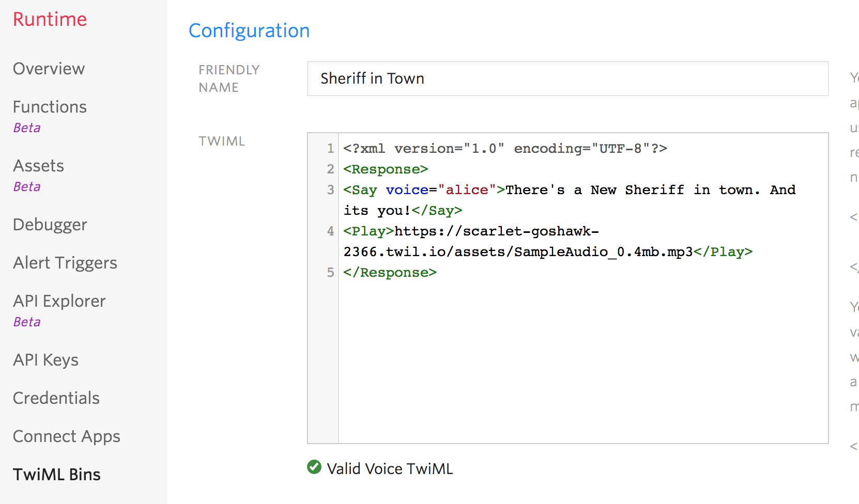Open the Functions Beta section
This screenshot has height=504, width=859.
point(50,107)
